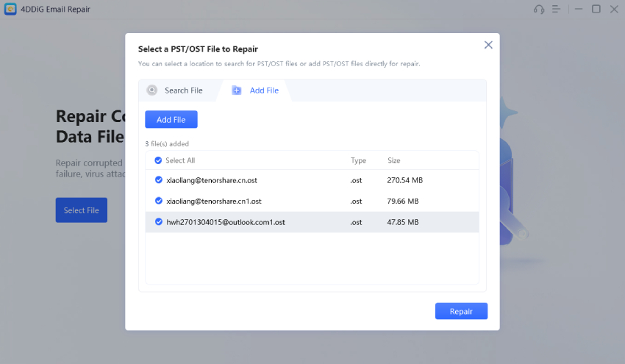Click the Size column header

[394, 160]
